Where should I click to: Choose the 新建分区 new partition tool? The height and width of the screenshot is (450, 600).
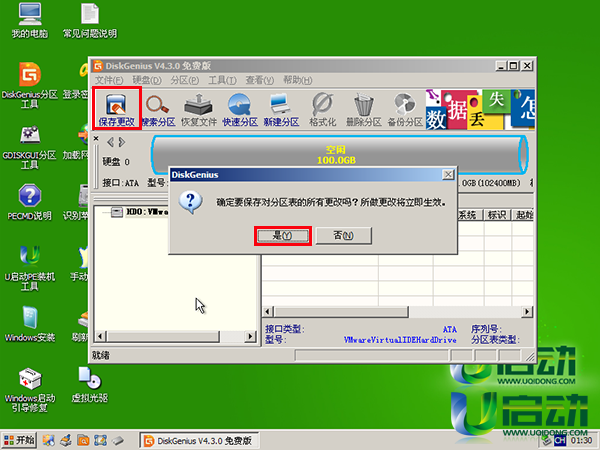click(x=281, y=110)
